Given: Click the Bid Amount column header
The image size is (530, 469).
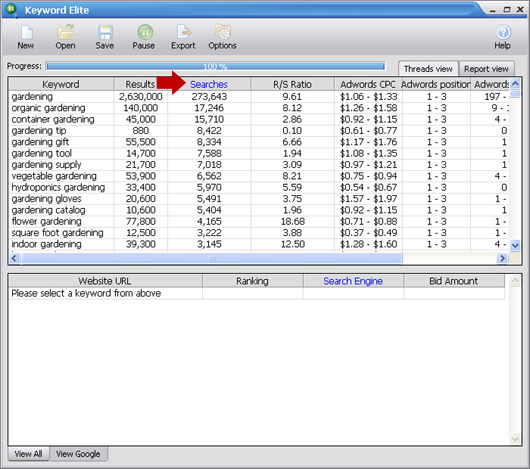Looking at the screenshot, I should [x=454, y=281].
